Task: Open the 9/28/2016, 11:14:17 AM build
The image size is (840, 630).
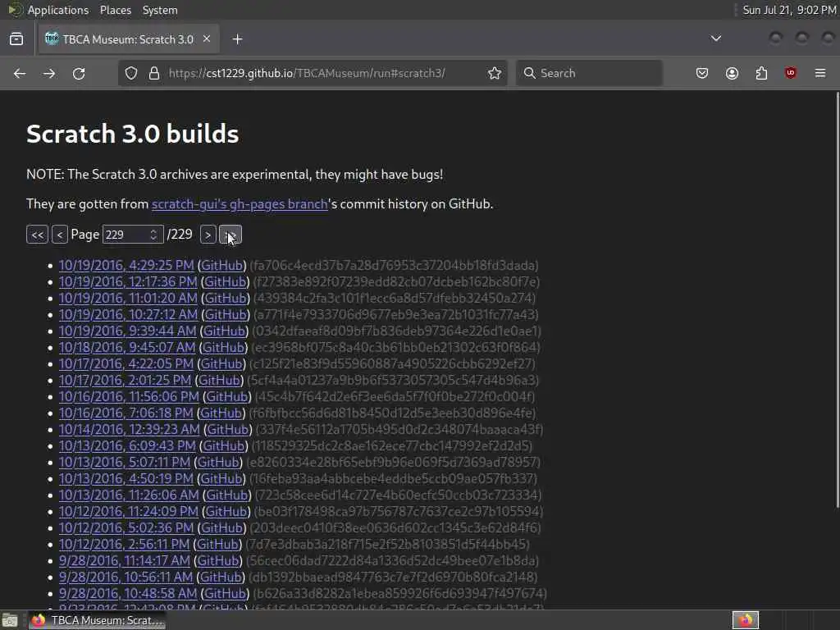Action: click(125, 560)
